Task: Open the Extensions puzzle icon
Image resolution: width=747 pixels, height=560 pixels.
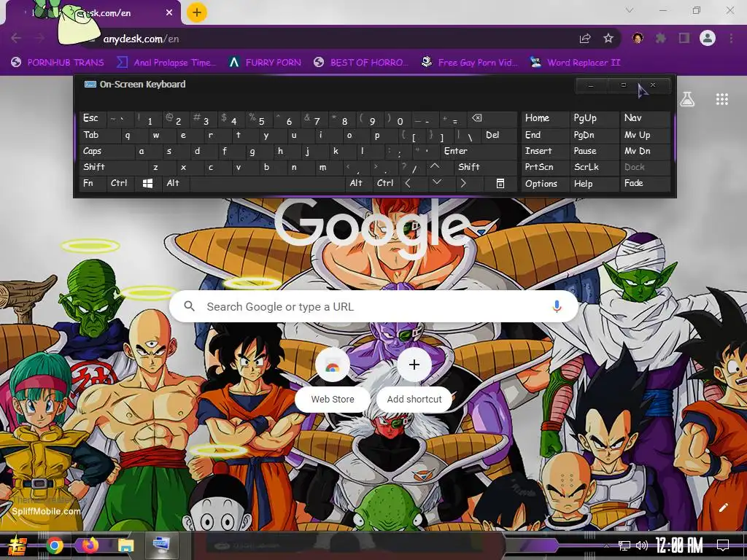Action: click(x=661, y=39)
